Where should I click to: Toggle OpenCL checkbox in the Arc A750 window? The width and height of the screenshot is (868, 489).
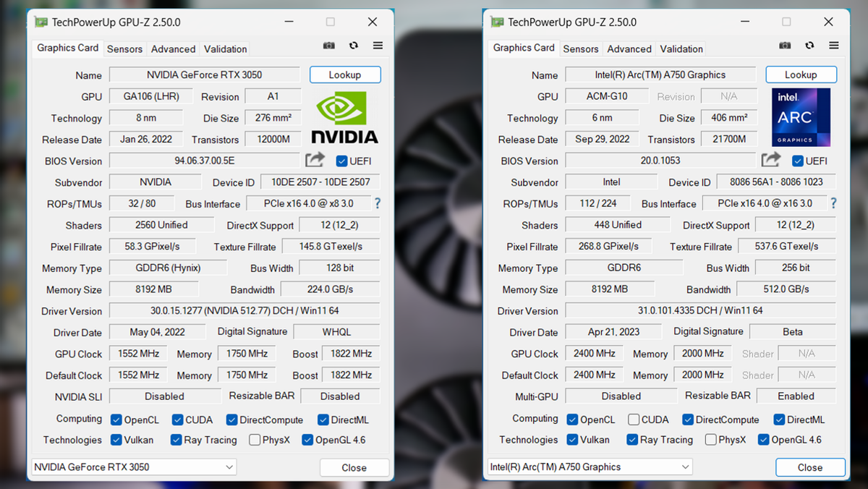(572, 420)
